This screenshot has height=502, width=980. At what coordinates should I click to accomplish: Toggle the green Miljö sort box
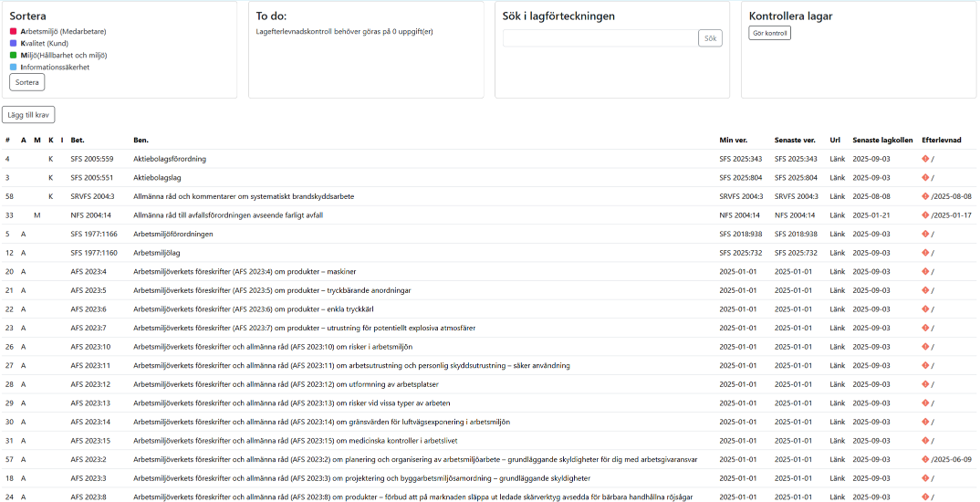(x=13, y=55)
